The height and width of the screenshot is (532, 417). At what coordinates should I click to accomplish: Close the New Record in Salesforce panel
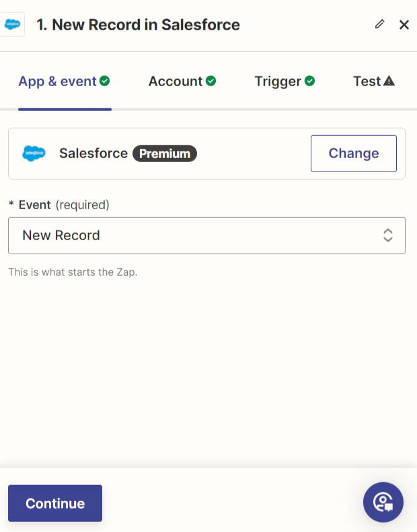tap(404, 24)
